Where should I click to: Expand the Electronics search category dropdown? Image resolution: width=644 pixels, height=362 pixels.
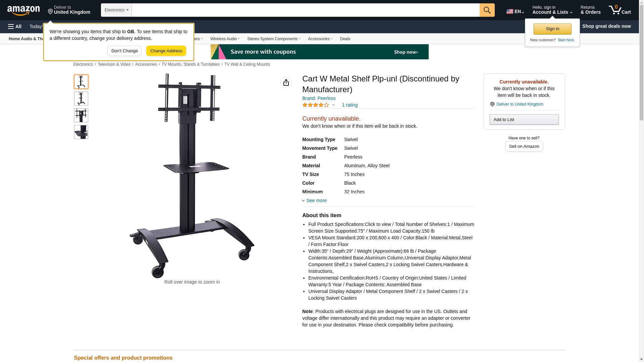[x=116, y=10]
